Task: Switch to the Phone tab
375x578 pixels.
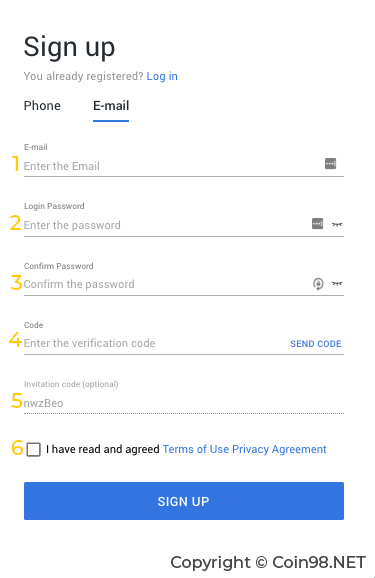Action: coord(42,106)
